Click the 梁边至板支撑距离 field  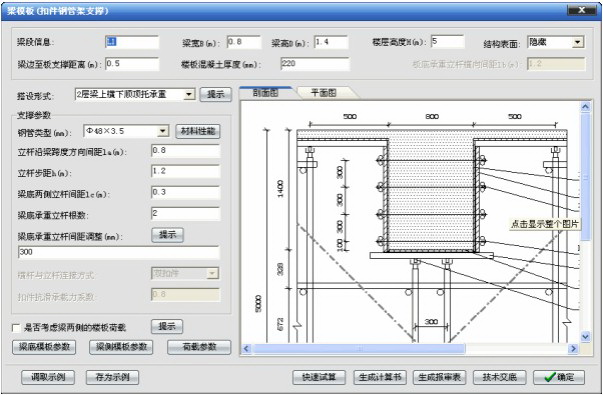pos(132,64)
